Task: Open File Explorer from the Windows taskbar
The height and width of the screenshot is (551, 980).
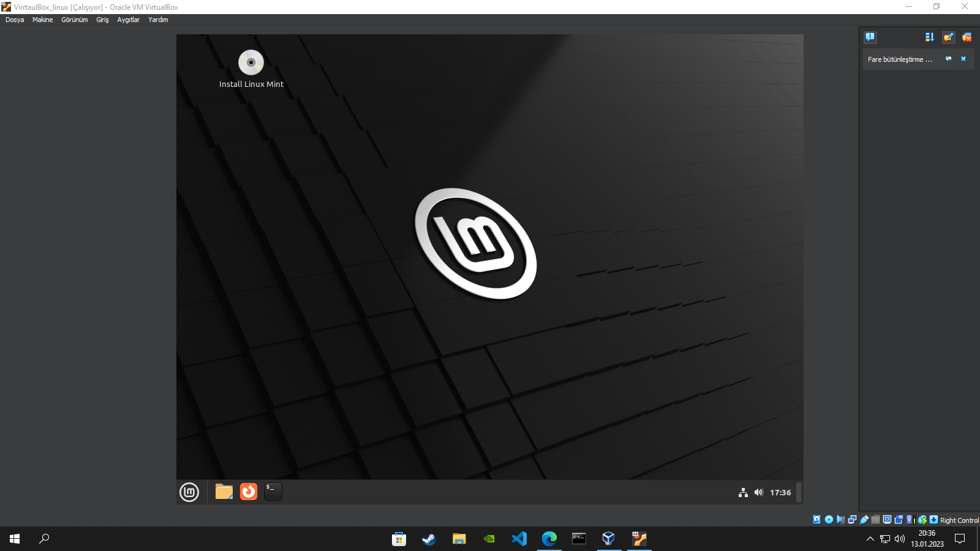Action: (459, 539)
